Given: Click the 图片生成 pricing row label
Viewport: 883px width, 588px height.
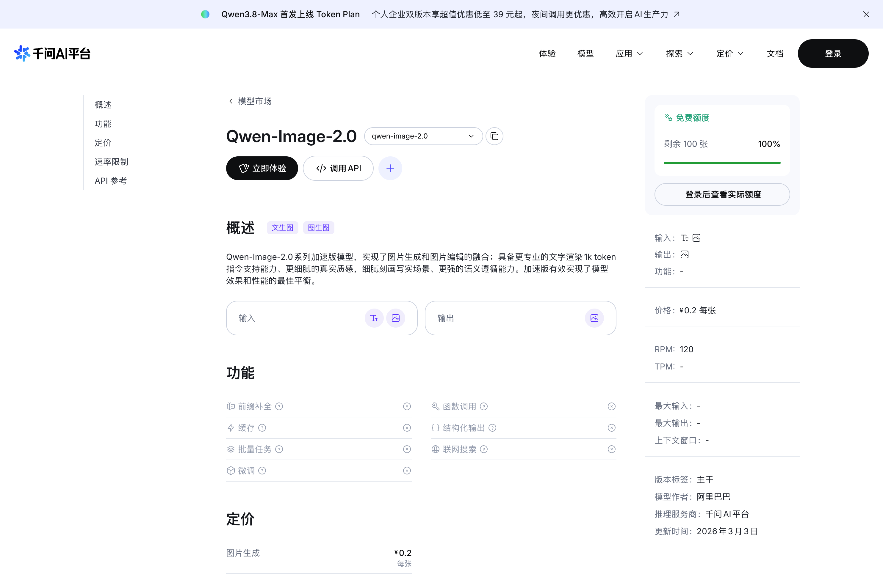Looking at the screenshot, I should point(243,553).
